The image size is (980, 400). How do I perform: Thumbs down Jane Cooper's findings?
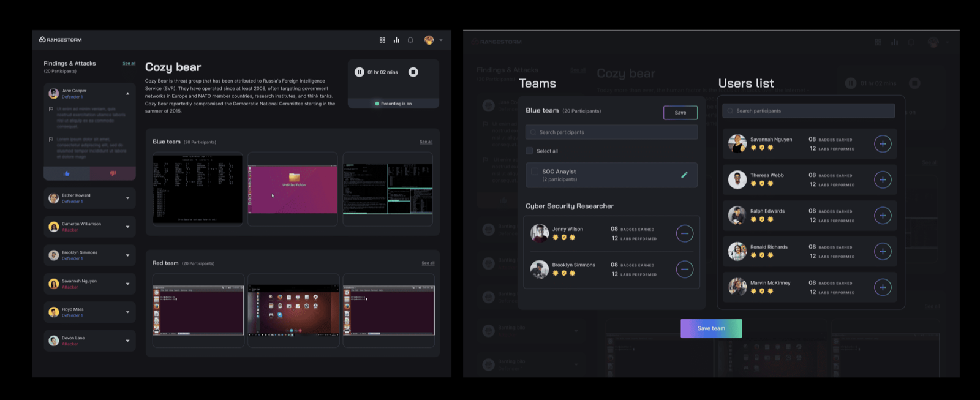point(113,173)
